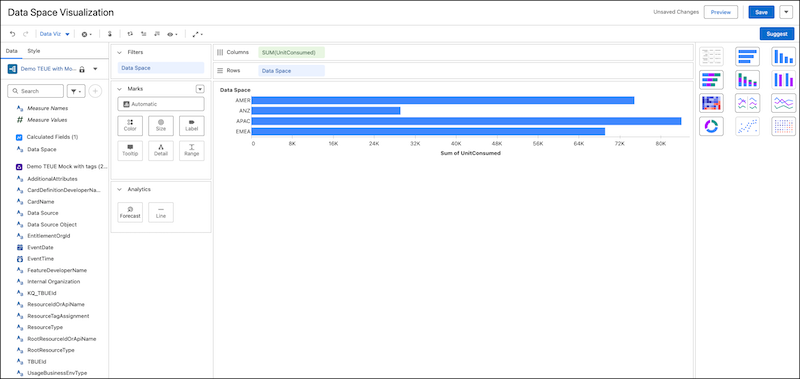800x379 pixels.
Task: Click the swap rows and columns icon
Action: point(130,34)
